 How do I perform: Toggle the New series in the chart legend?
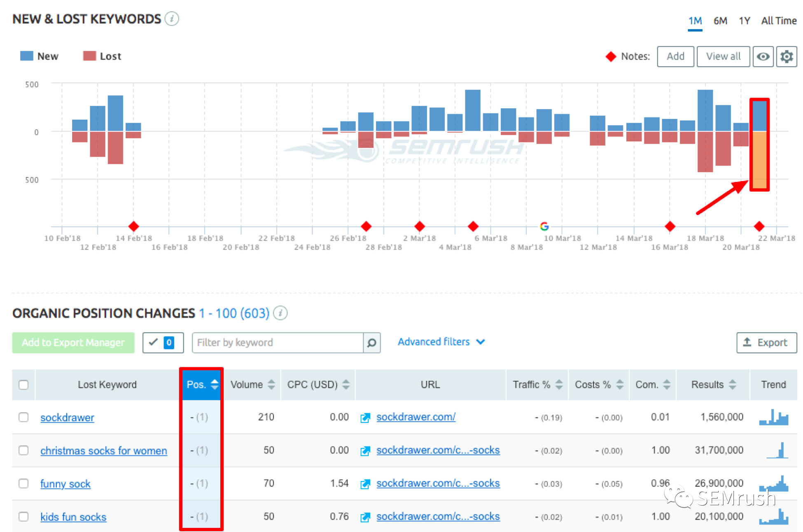tap(39, 56)
